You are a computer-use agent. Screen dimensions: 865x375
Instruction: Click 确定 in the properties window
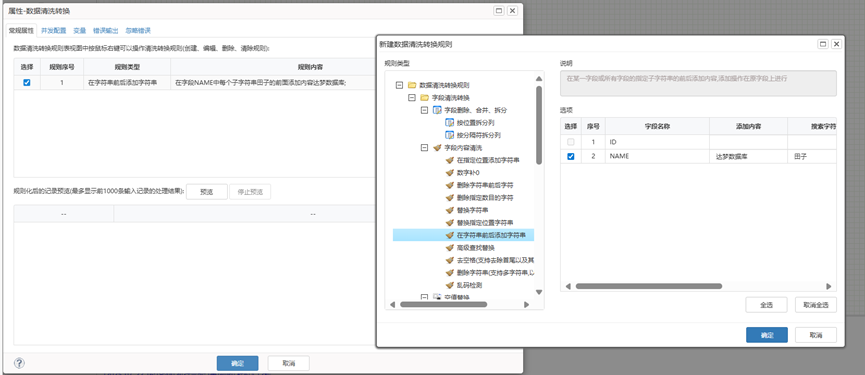[238, 363]
